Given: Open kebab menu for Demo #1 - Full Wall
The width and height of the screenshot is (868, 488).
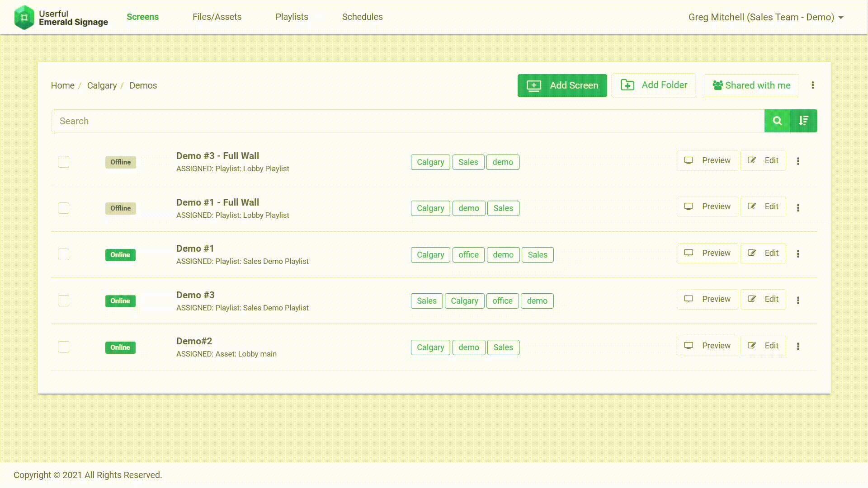Looking at the screenshot, I should pyautogui.click(x=798, y=207).
